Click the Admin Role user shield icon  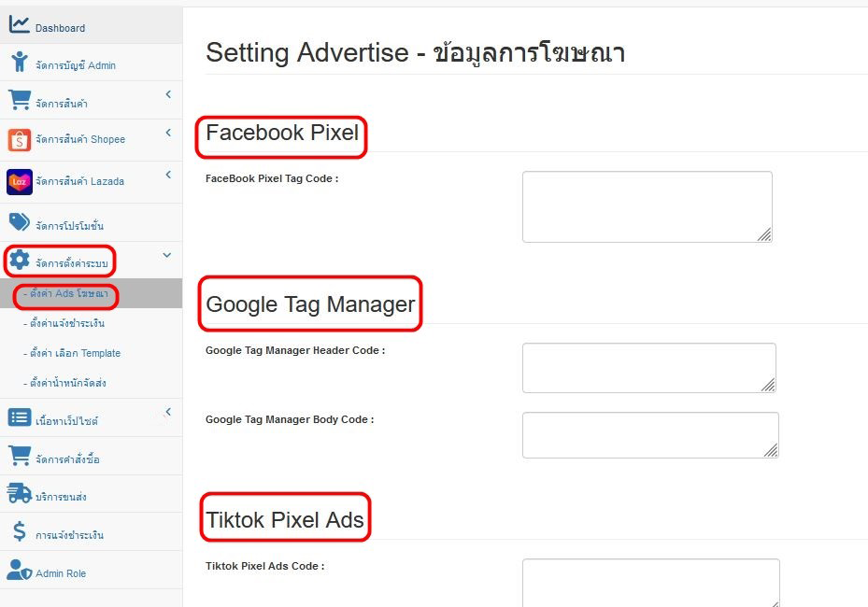point(20,570)
